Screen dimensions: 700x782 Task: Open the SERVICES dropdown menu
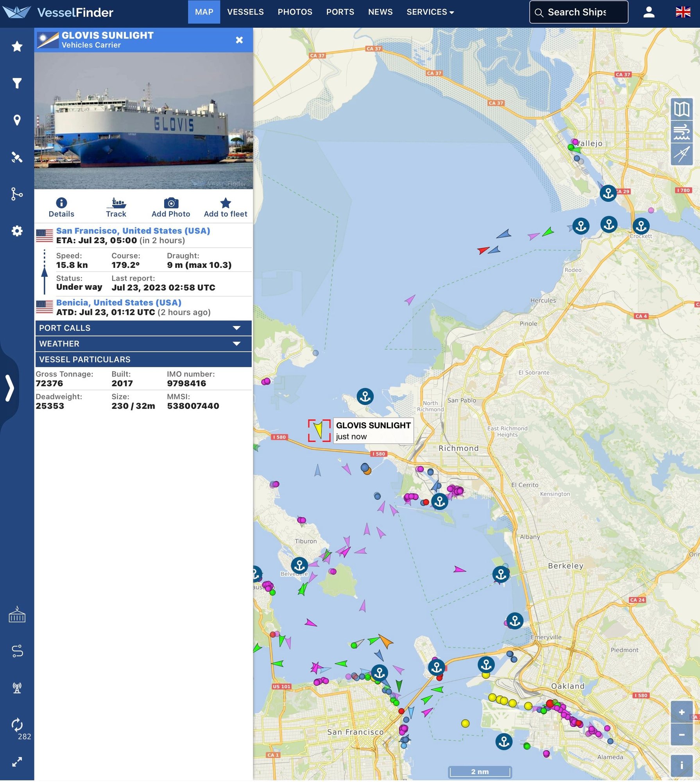tap(430, 12)
